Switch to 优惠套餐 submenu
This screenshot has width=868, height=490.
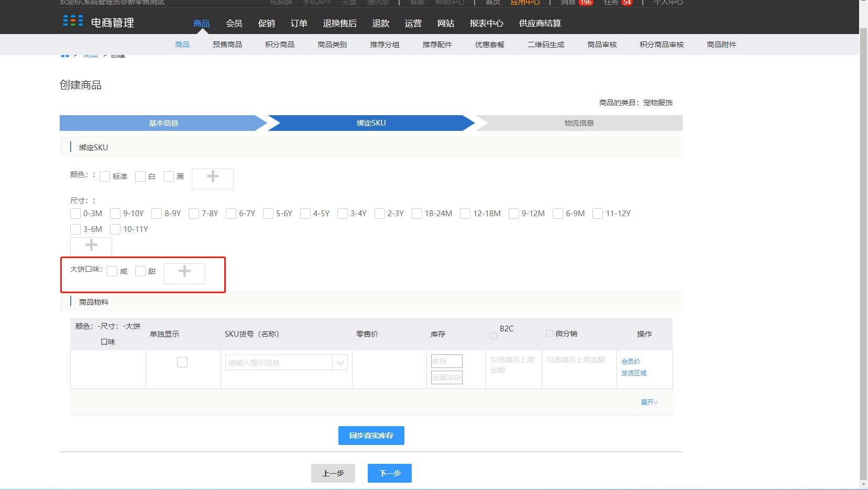[490, 44]
